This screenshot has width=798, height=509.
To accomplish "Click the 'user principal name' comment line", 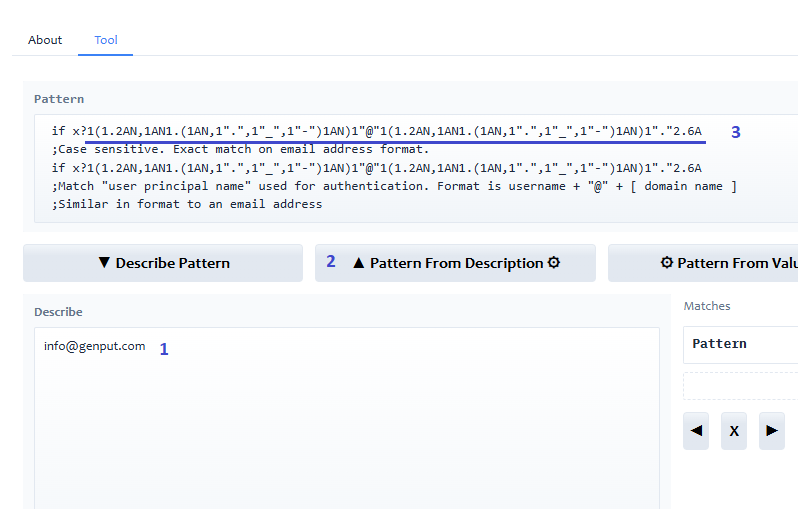I will point(394,185).
